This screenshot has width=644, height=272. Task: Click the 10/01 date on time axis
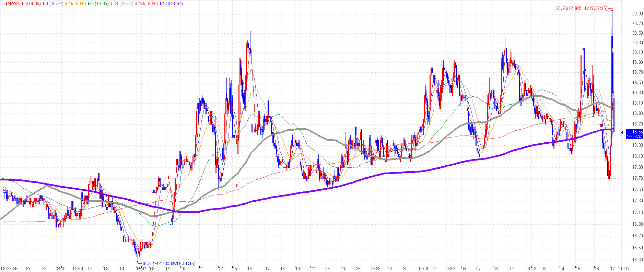423,269
